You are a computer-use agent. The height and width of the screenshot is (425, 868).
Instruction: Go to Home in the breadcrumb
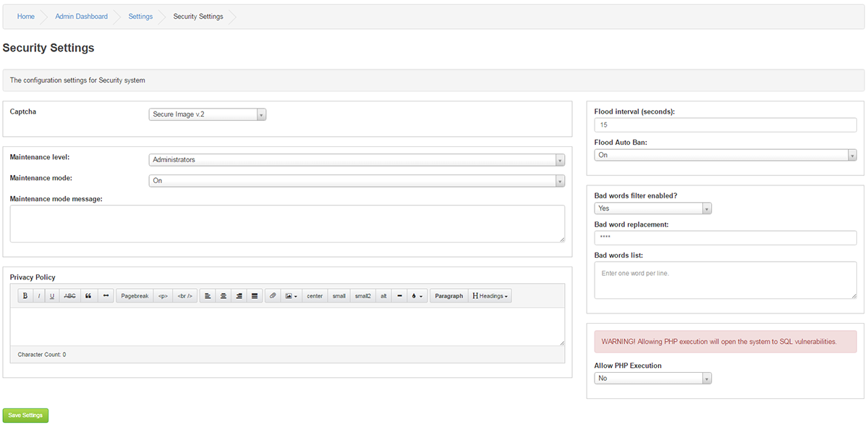pos(26,17)
